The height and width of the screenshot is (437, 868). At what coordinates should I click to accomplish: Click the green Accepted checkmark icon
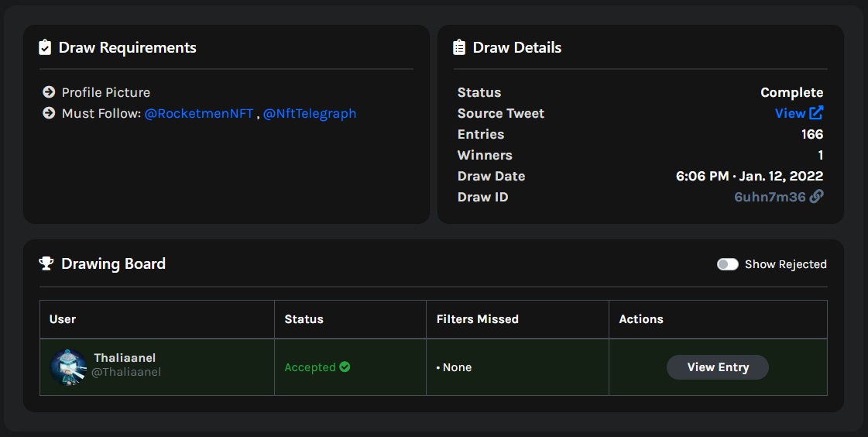345,366
